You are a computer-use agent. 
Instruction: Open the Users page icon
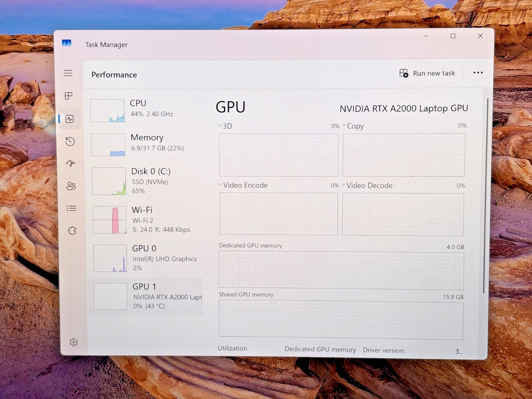[x=71, y=186]
